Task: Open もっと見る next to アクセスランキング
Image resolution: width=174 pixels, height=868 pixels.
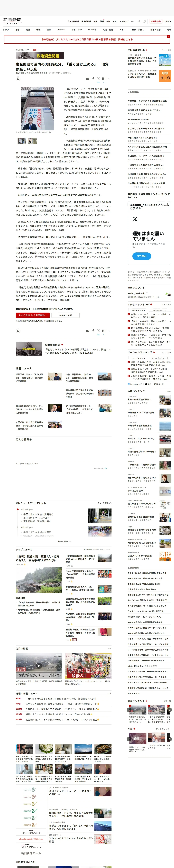Action: [x=166, y=305]
